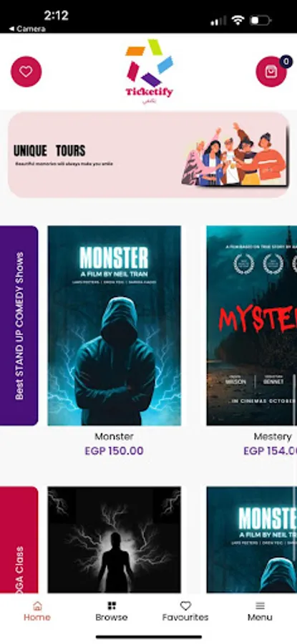Open the Monster movie poster

[x=115, y=326]
